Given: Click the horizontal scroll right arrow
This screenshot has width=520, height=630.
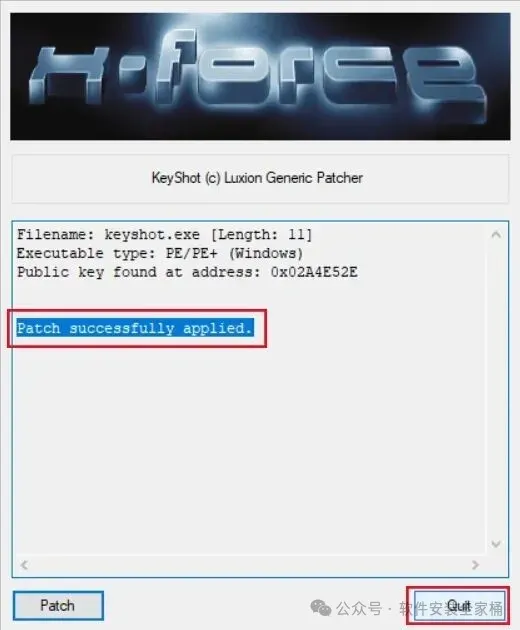Looking at the screenshot, I should (475, 565).
